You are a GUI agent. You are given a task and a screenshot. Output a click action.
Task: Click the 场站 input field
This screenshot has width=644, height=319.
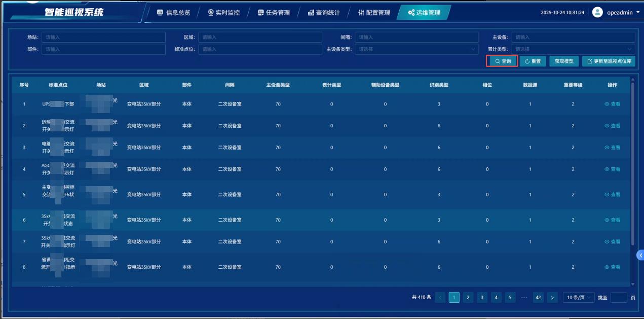(x=103, y=37)
